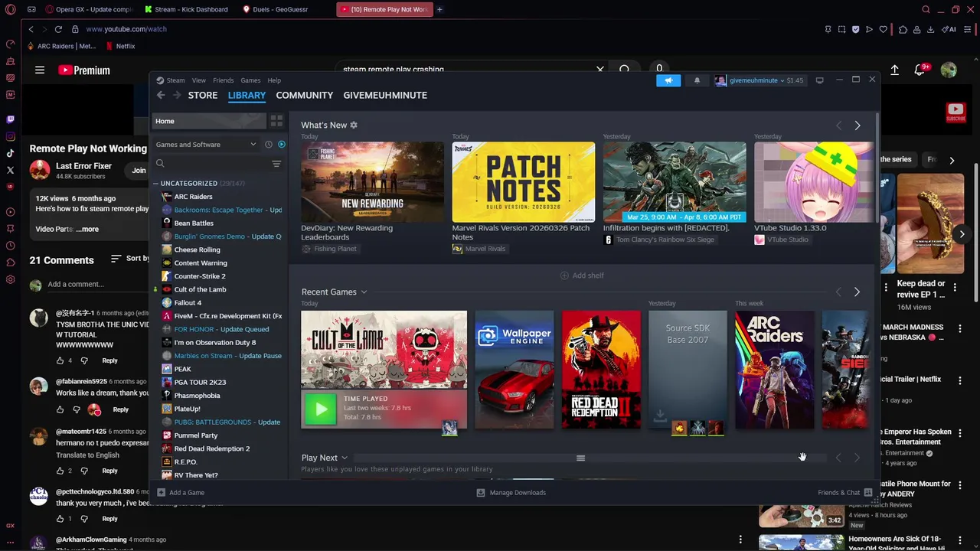Open Manage Downloads in Steam
Screen dimensions: 980x551
click(x=511, y=493)
